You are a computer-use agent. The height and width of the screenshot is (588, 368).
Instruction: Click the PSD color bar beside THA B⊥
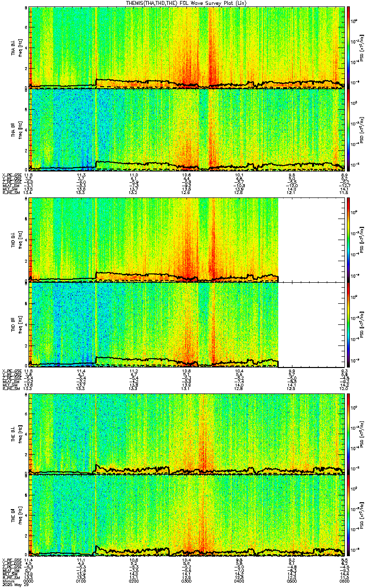348,47
